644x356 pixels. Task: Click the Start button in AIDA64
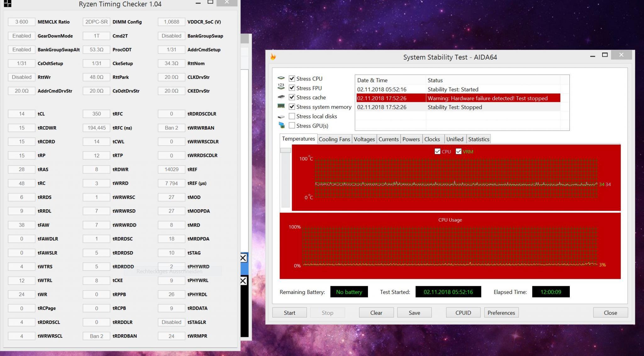click(x=289, y=313)
